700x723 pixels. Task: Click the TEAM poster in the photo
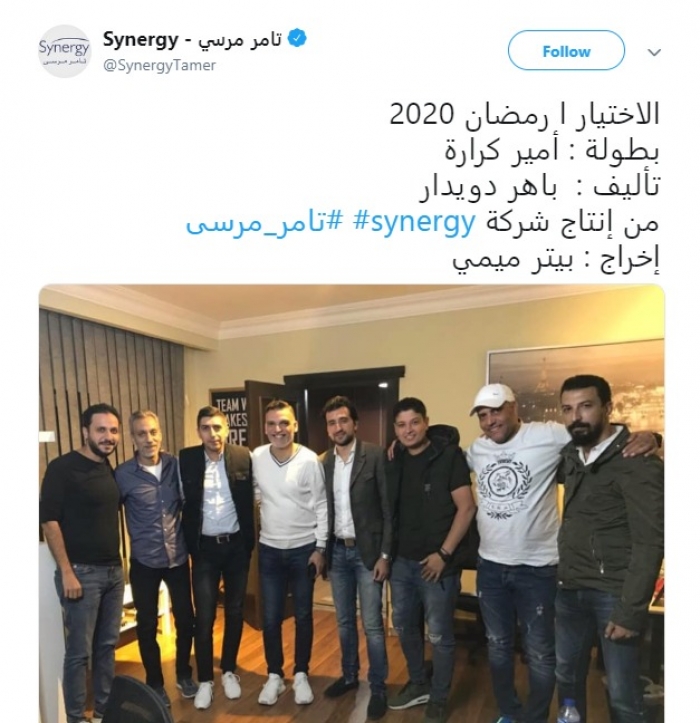(x=229, y=420)
